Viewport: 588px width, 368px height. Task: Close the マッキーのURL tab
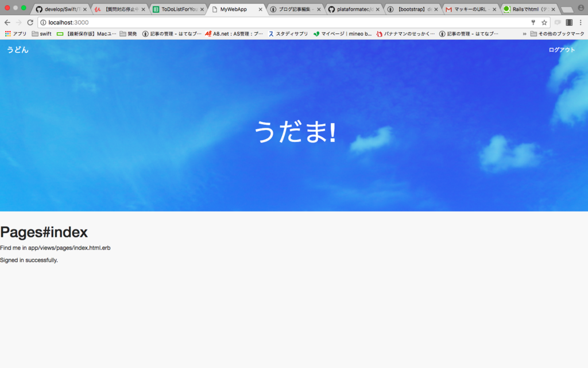494,9
